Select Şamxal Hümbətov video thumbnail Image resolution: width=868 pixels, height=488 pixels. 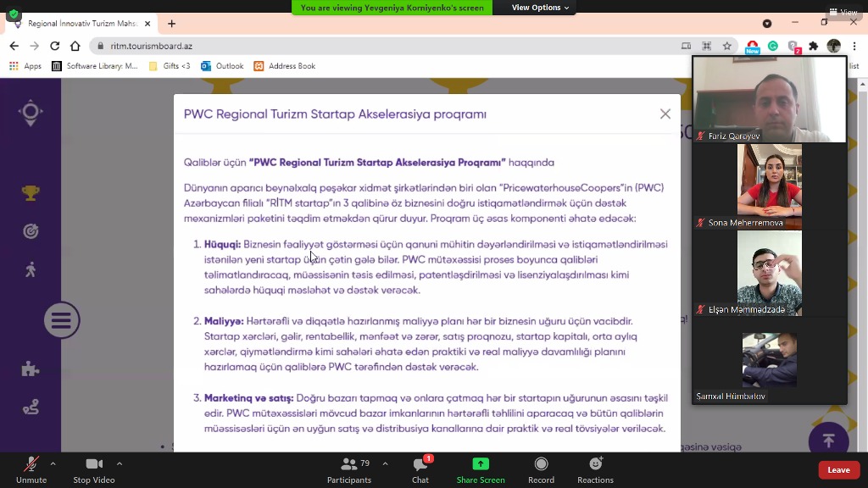click(x=770, y=360)
